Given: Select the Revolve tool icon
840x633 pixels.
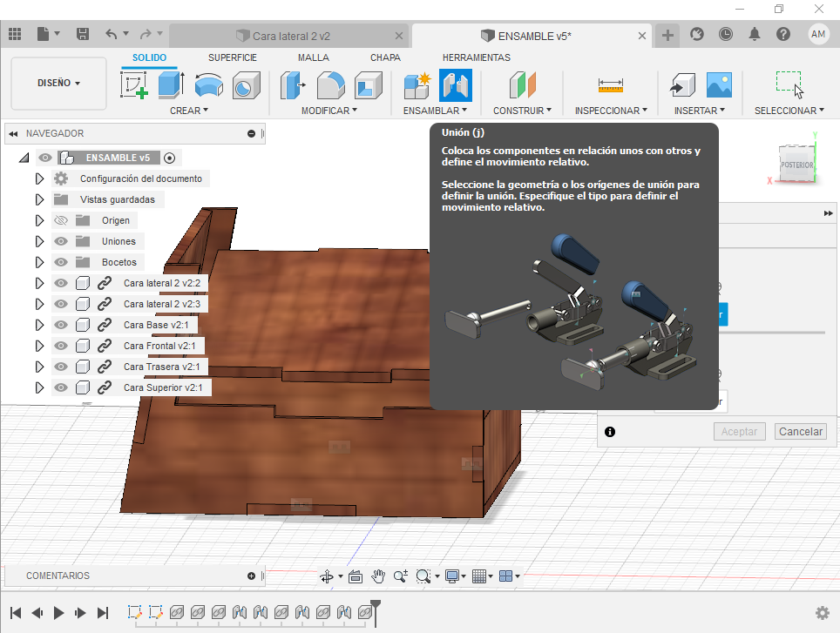Looking at the screenshot, I should [208, 85].
